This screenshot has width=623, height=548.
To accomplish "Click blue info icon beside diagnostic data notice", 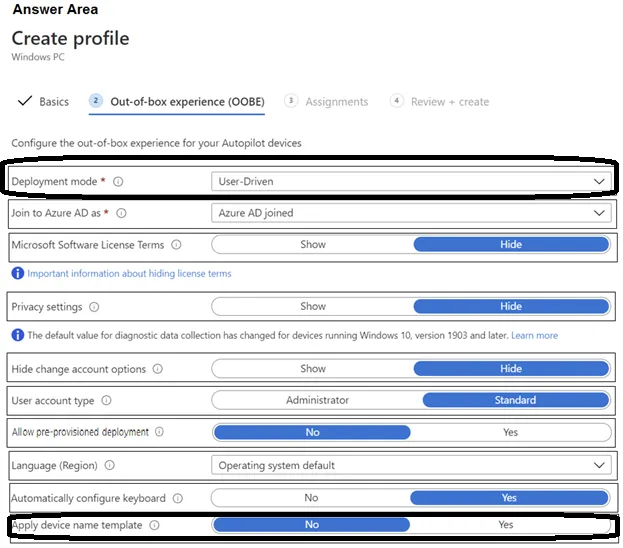I will pyautogui.click(x=17, y=335).
